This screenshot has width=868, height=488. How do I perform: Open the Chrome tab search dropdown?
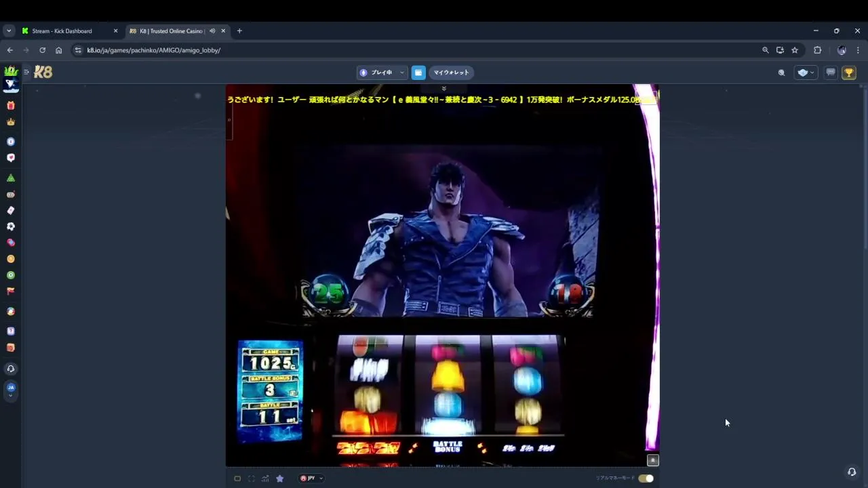9,30
